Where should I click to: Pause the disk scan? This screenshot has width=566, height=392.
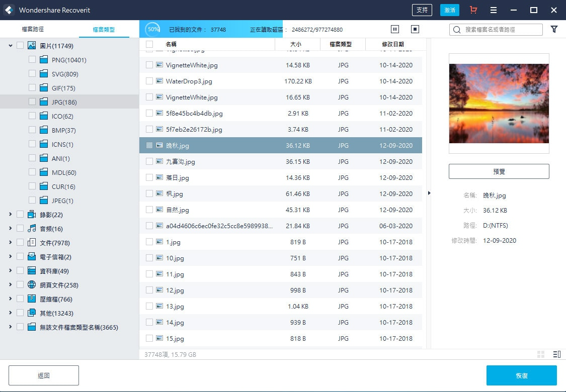(395, 29)
